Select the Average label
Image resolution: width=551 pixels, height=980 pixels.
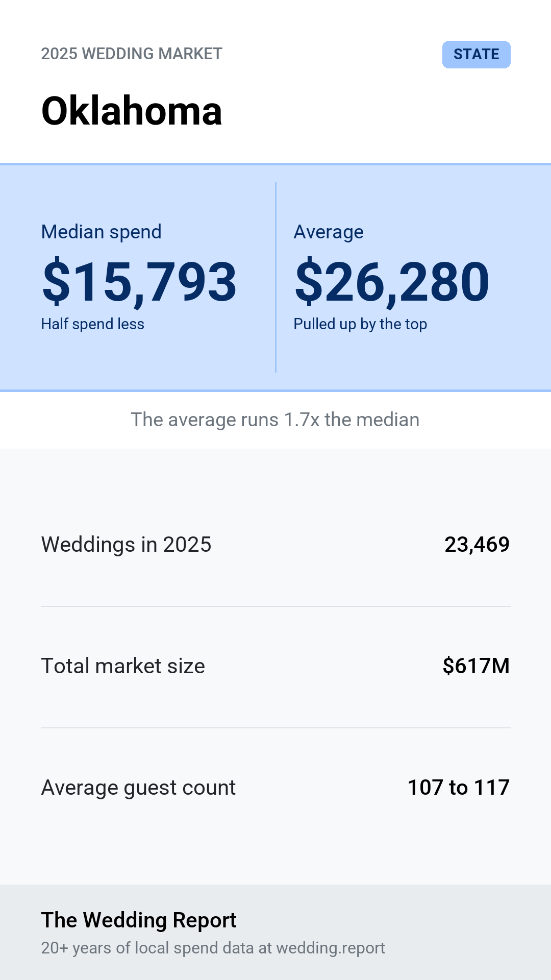(x=329, y=232)
